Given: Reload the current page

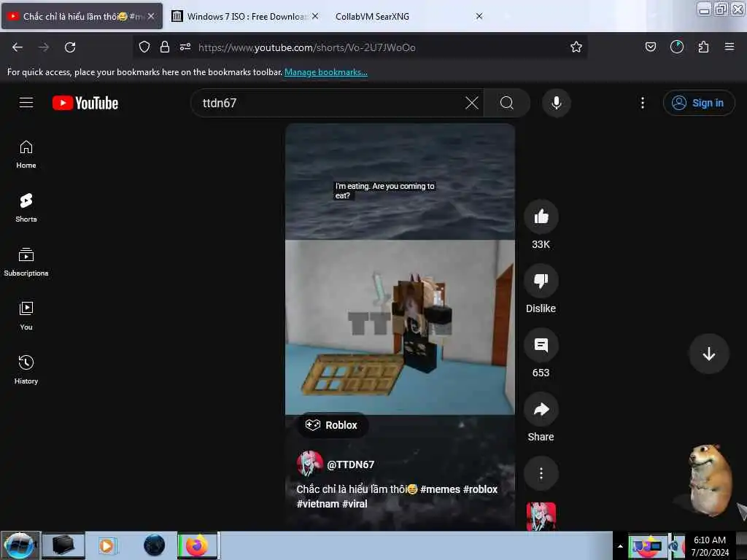Looking at the screenshot, I should 70,47.
